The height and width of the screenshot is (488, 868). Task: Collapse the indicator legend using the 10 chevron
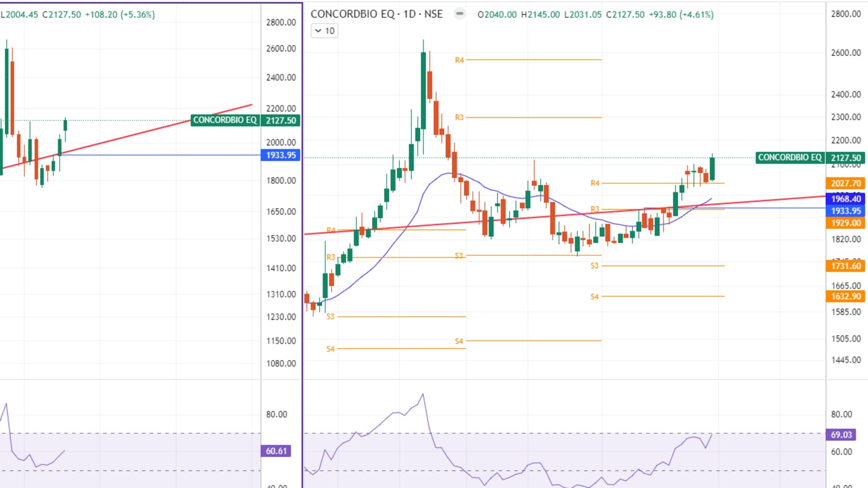(x=324, y=31)
